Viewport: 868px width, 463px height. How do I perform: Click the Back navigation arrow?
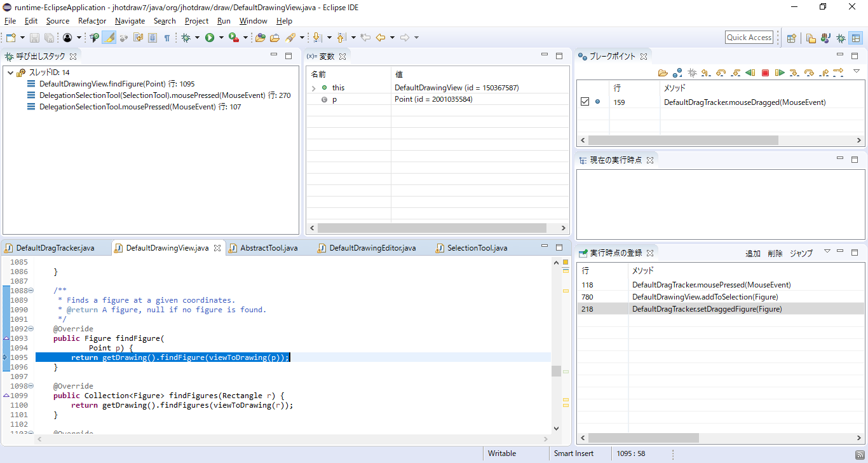(x=380, y=38)
